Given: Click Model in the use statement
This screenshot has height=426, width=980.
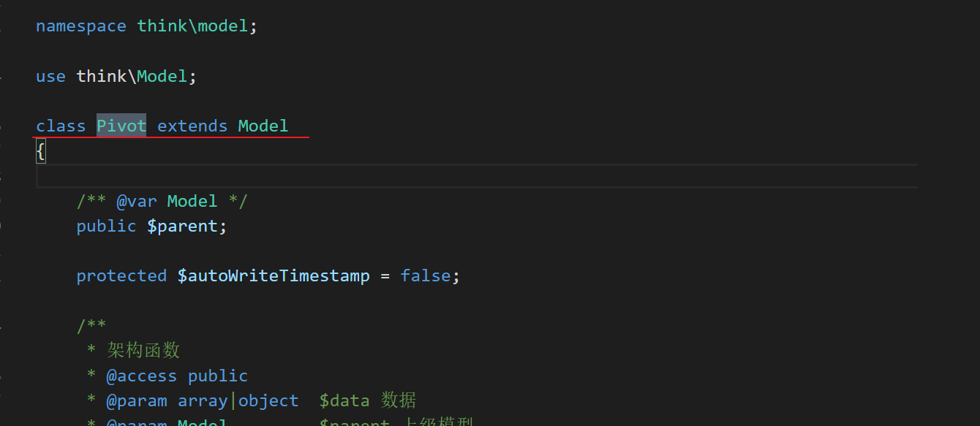Looking at the screenshot, I should [162, 77].
